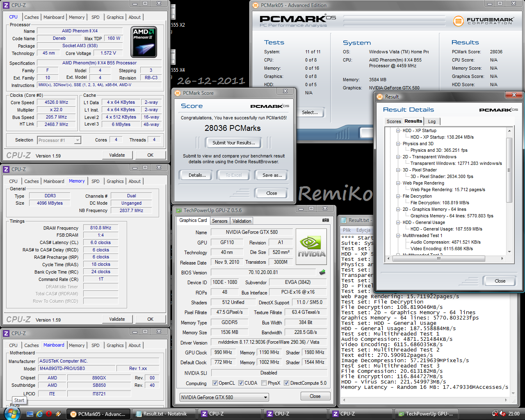Toggle the CUDA checkbox in GPU-Z

coord(241,383)
